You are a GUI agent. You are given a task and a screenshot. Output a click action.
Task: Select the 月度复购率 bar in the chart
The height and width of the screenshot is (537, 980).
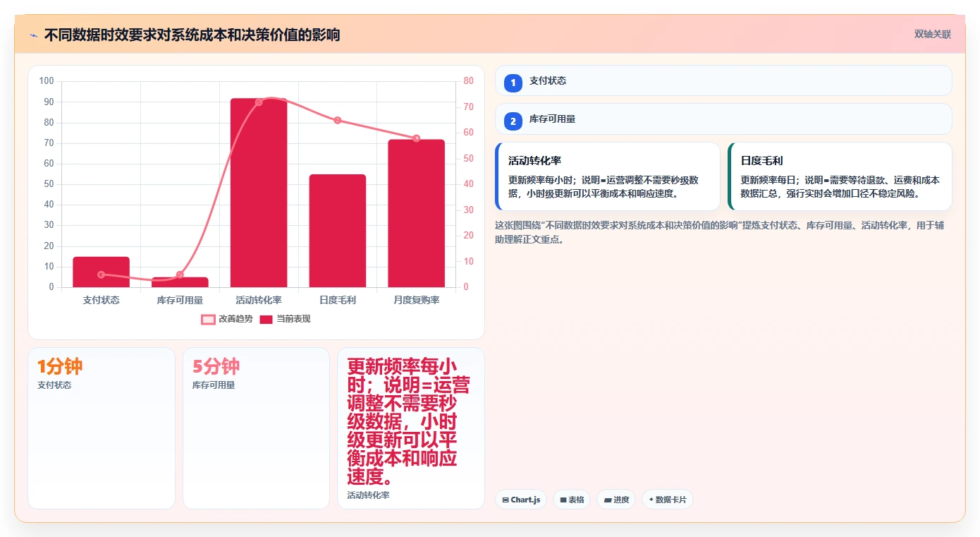[417, 213]
